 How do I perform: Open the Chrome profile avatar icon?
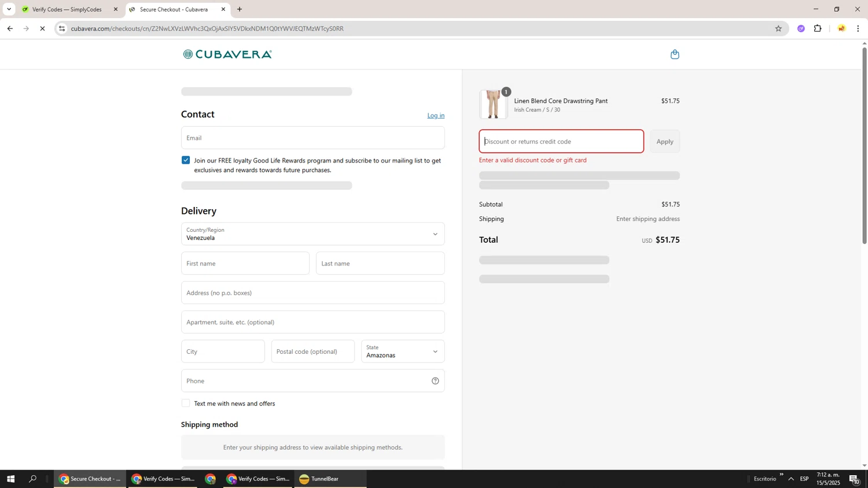[841, 28]
